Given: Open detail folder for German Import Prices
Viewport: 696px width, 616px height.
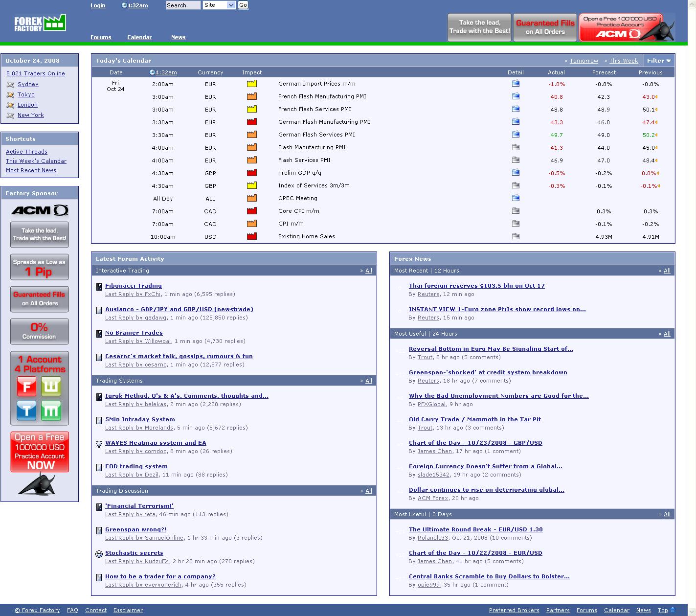Looking at the screenshot, I should pos(516,84).
